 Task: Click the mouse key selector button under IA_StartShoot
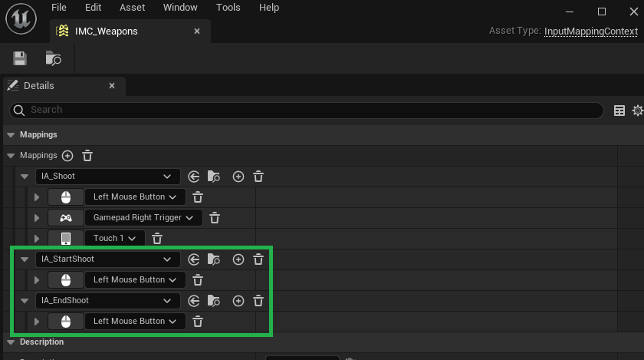pos(65,280)
